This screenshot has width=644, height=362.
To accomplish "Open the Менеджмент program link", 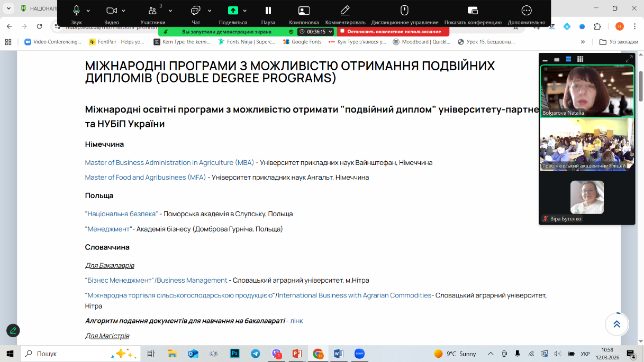I will 108,229.
